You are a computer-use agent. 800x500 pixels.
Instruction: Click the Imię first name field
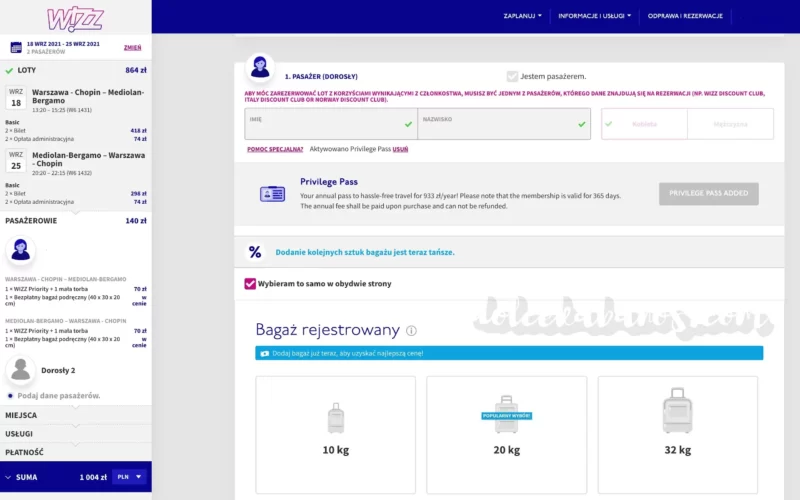331,124
